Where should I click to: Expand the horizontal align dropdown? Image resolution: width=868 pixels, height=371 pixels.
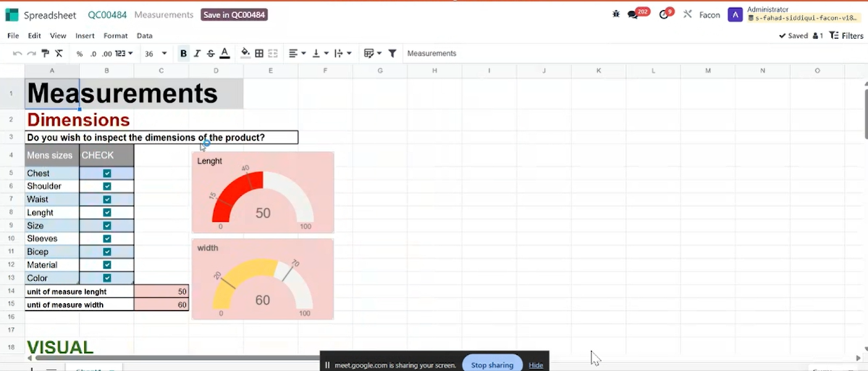click(x=297, y=54)
